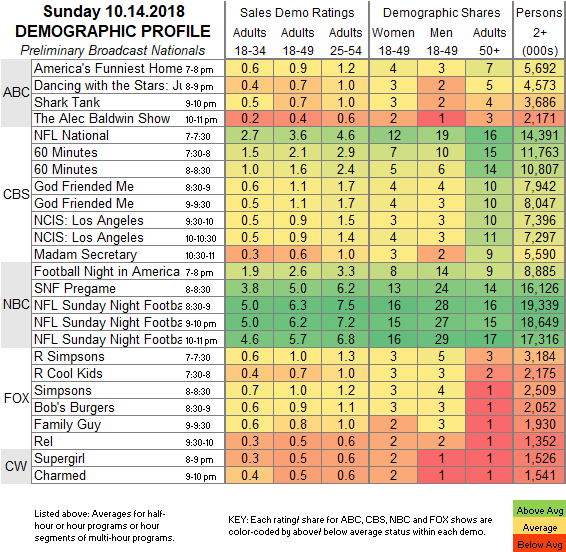Select the Below Avg red legend swatch

click(x=539, y=544)
